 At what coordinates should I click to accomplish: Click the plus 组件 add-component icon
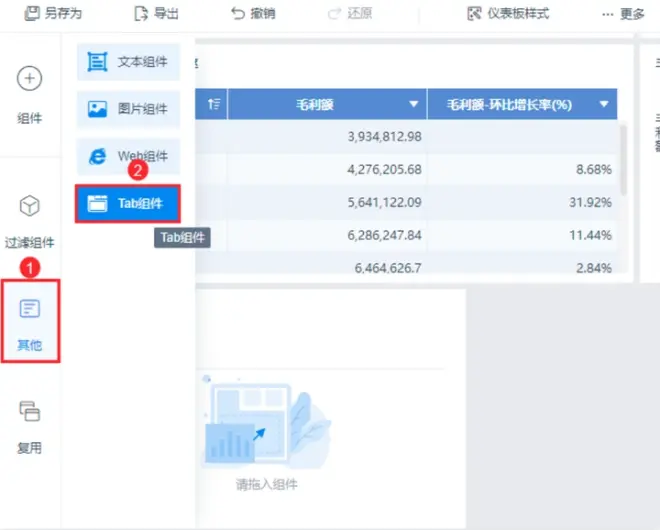(29, 78)
